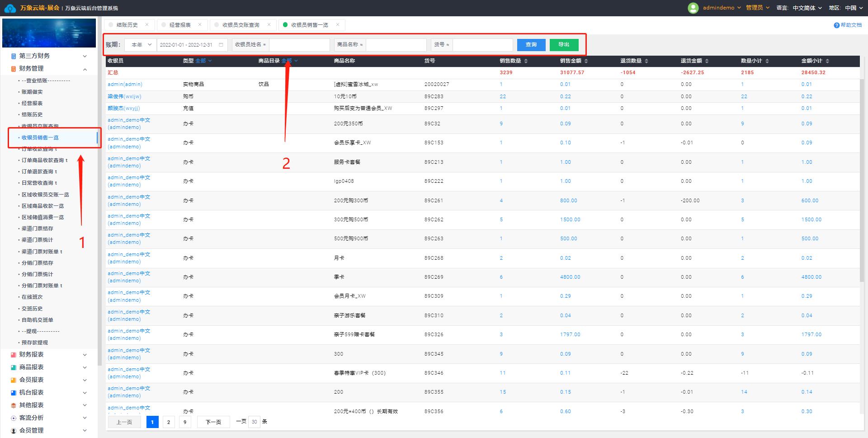
Task: Open cashier link admin(admin)
Action: (x=125, y=85)
